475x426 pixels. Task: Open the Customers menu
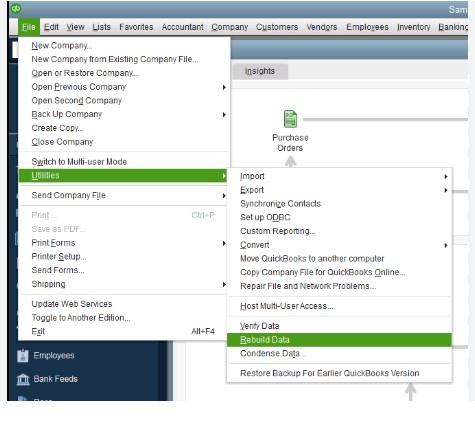click(277, 27)
